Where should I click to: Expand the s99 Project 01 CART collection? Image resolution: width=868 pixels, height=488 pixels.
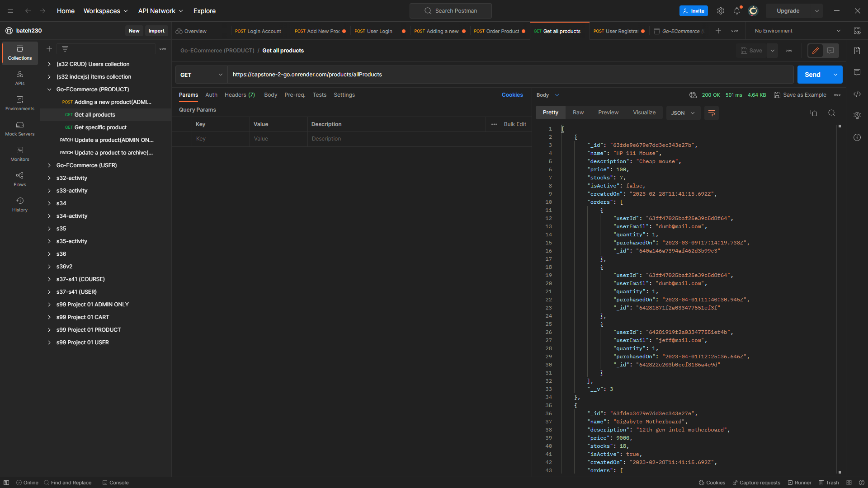click(49, 317)
